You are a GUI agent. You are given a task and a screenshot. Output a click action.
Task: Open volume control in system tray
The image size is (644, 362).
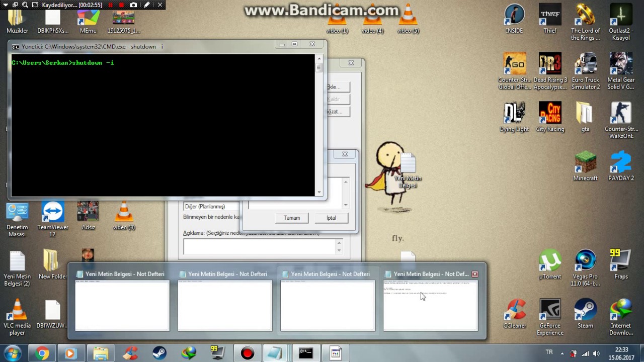pyautogui.click(x=596, y=353)
